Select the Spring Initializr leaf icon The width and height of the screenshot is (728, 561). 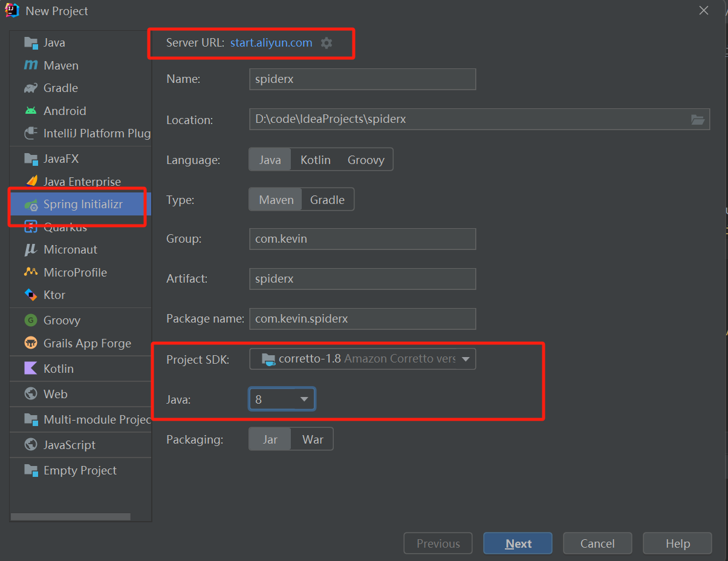pos(31,205)
